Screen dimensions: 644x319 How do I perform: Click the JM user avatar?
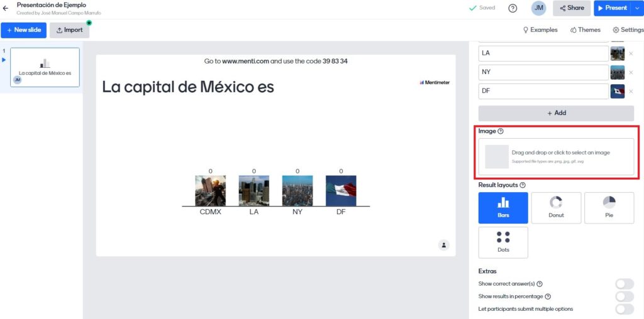point(538,8)
